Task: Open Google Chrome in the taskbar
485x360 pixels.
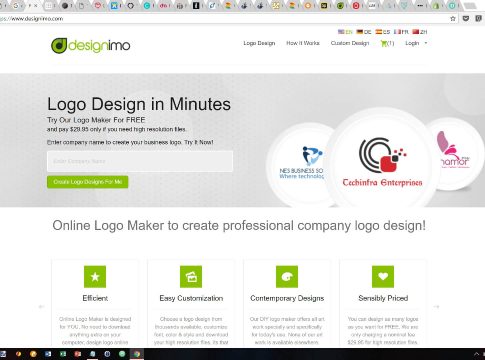Action: click(x=137, y=354)
